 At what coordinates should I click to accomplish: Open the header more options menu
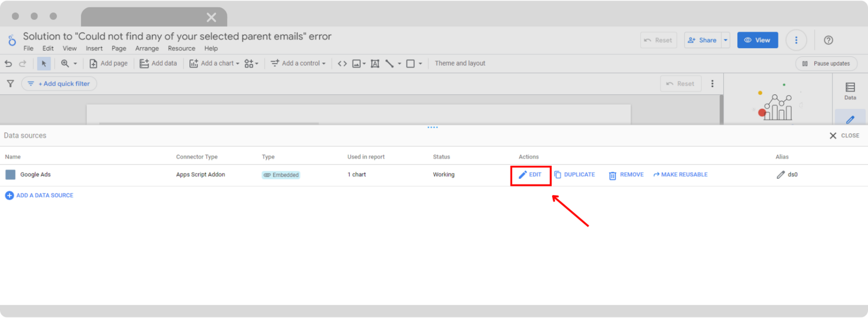click(x=796, y=40)
